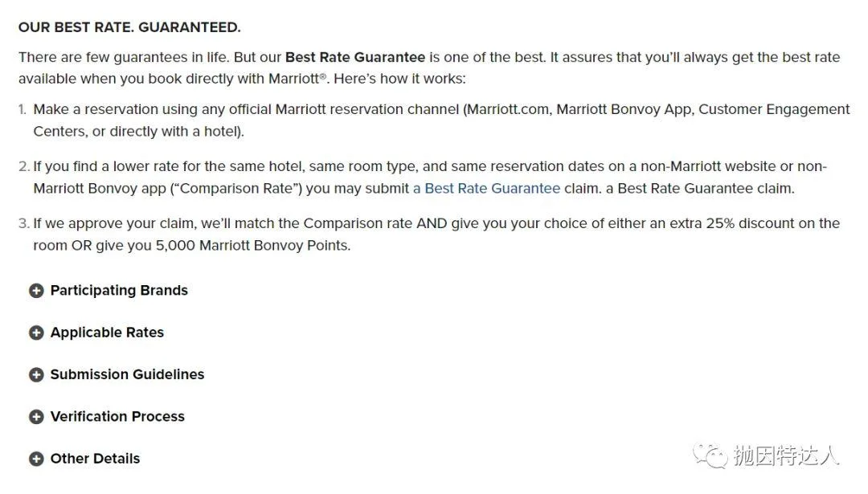Click the plus icon beside Other Details
This screenshot has height=494, width=868.
(x=36, y=459)
